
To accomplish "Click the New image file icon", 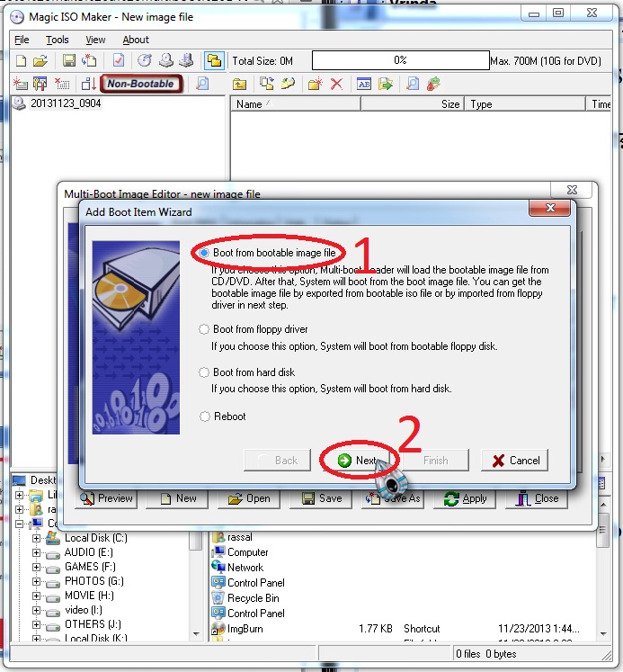I will [x=21, y=60].
